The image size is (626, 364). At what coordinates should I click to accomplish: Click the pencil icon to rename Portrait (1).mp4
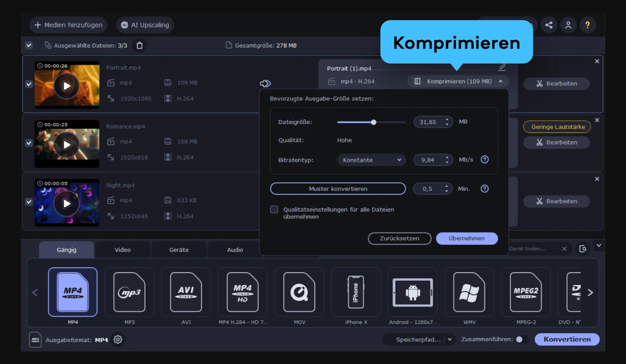click(502, 67)
